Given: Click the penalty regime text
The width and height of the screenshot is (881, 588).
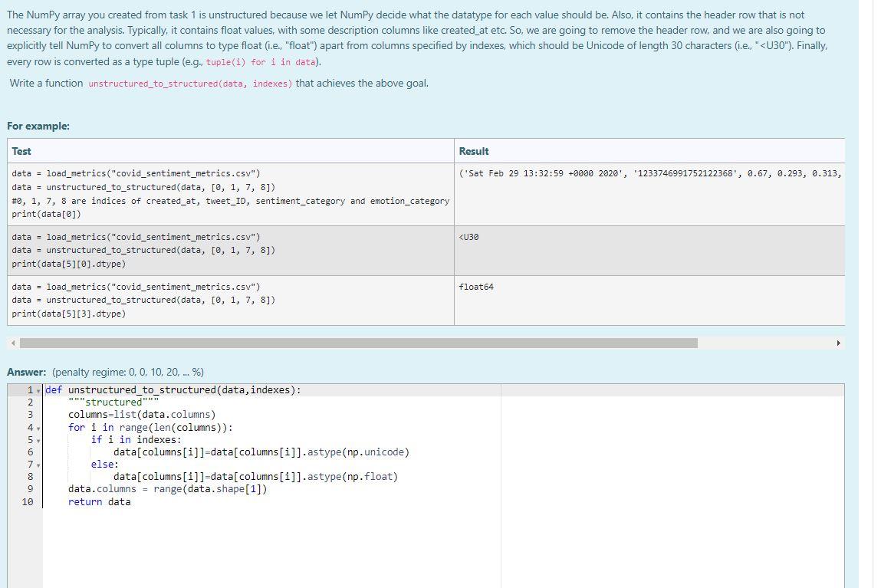Looking at the screenshot, I should [128, 372].
